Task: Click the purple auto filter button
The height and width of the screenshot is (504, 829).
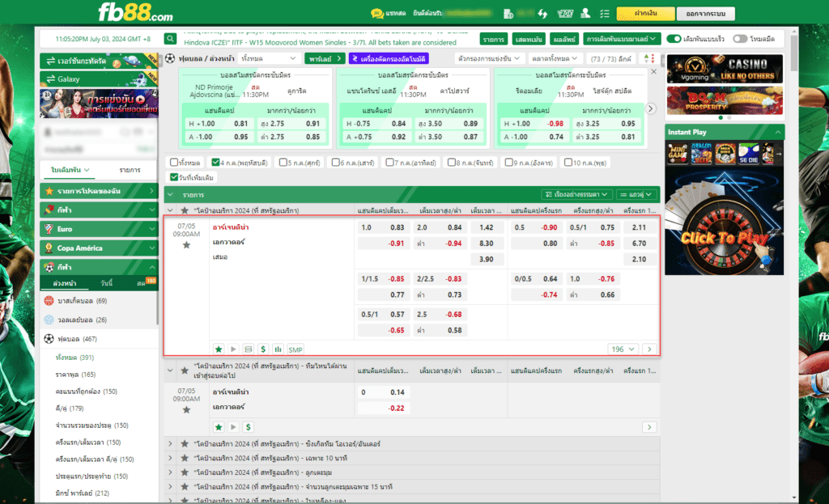Action: [389, 58]
